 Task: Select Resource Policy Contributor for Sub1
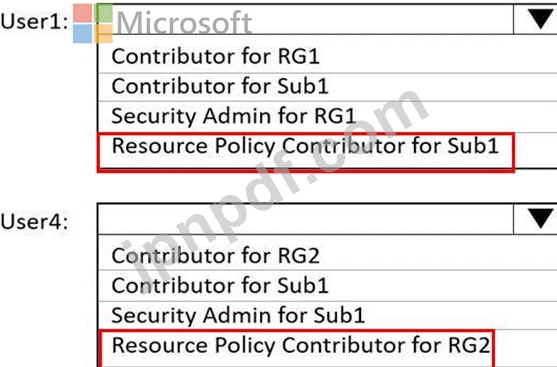[x=305, y=152]
